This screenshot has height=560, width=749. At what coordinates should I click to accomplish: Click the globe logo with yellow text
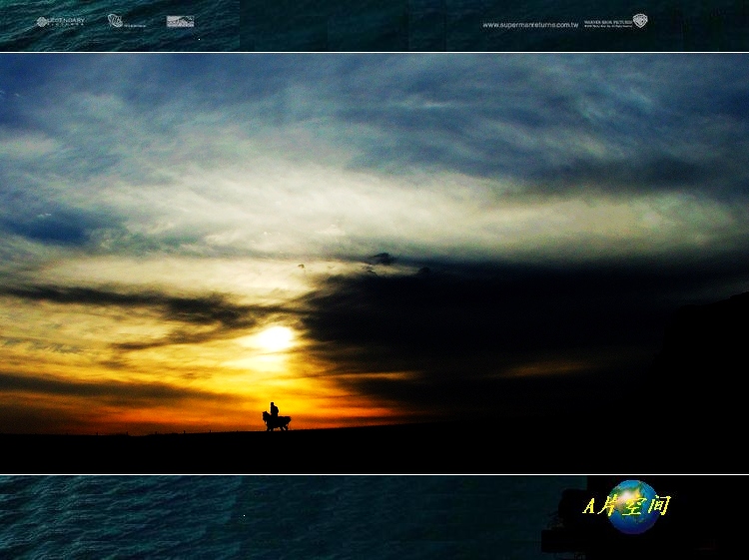pyautogui.click(x=628, y=506)
